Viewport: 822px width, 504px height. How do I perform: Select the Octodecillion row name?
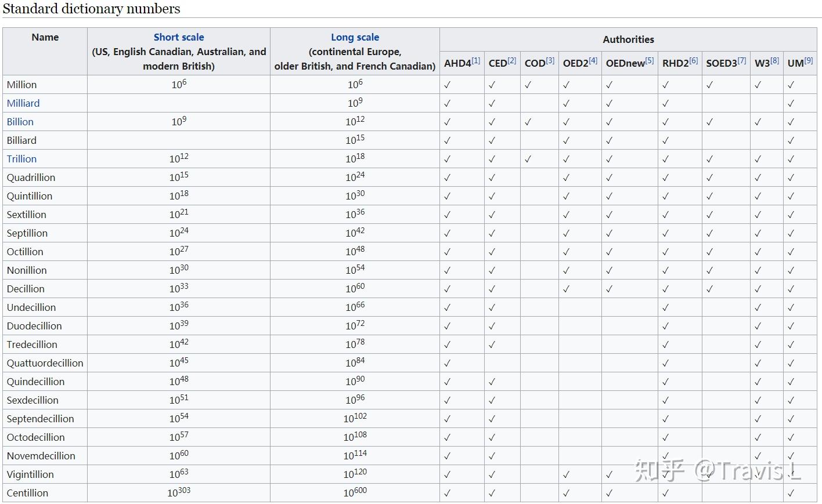click(x=36, y=437)
